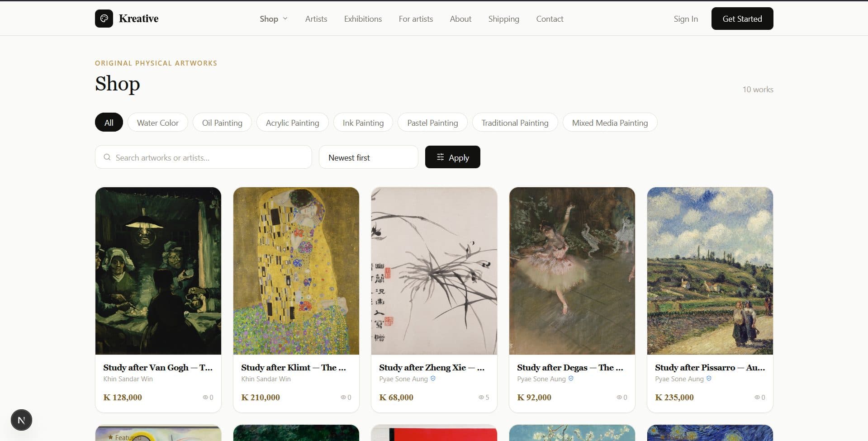Viewport: 868px width, 441px height.
Task: Filter by Ink Painting category
Action: [363, 122]
